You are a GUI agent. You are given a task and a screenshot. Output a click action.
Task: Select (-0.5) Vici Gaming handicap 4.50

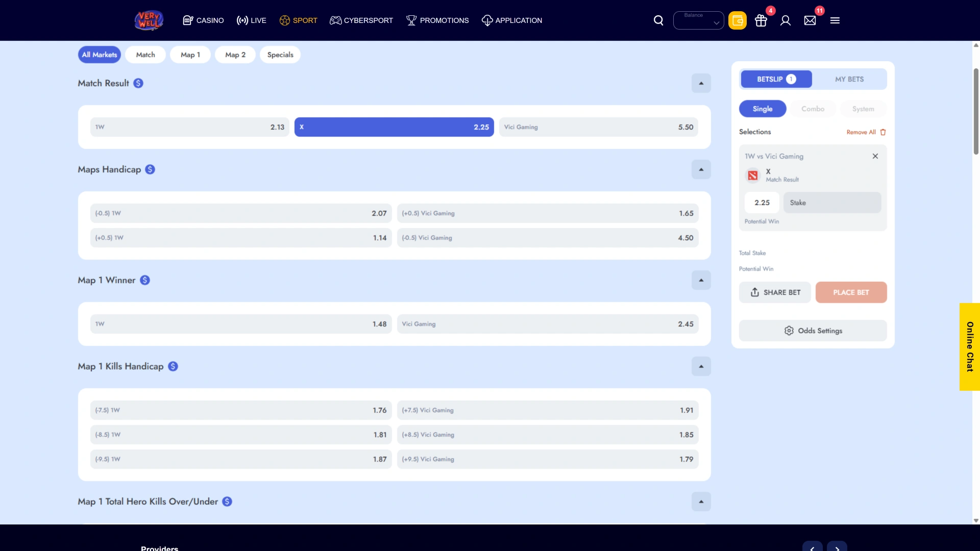click(548, 238)
